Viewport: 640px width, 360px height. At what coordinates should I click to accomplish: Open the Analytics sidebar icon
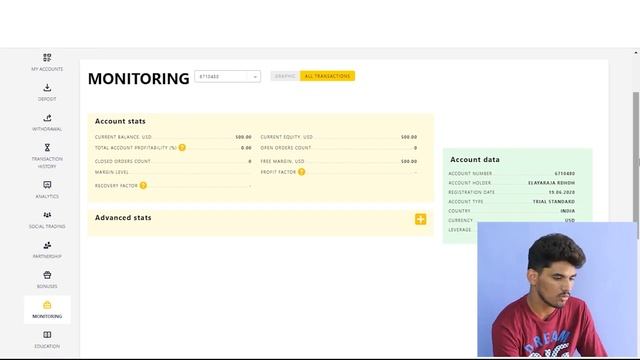pos(47,185)
